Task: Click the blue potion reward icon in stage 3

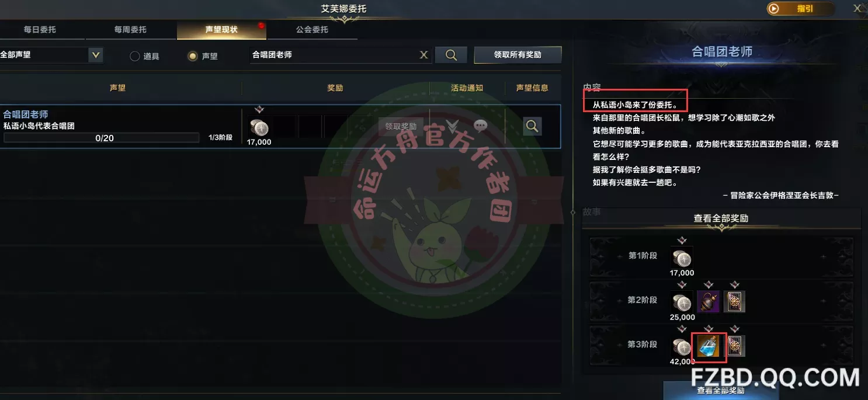Action: [x=709, y=346]
